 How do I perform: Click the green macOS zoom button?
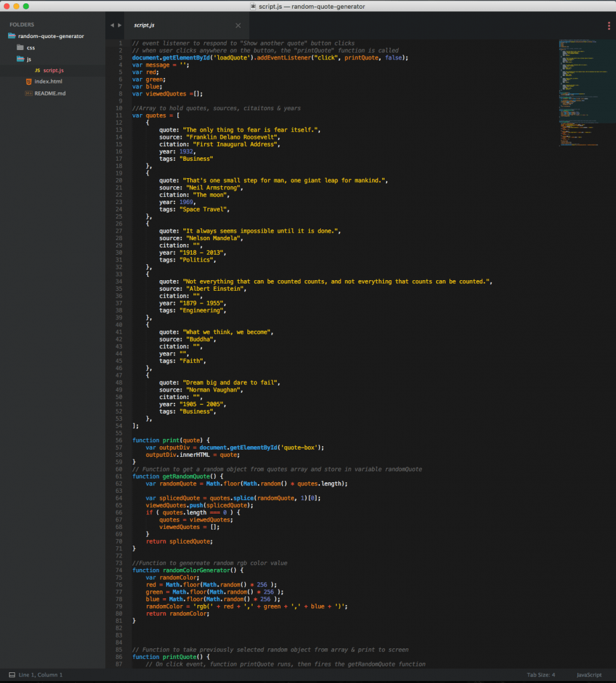tap(26, 6)
